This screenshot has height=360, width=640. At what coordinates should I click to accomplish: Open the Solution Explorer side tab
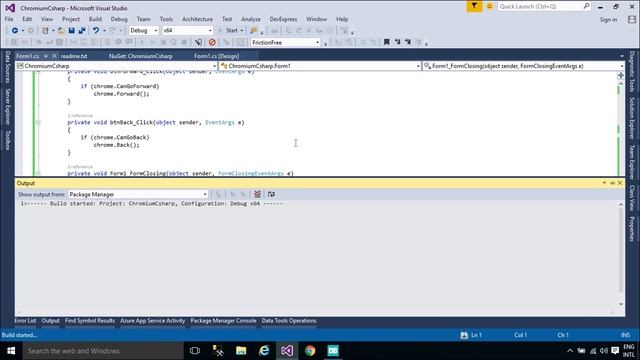[x=632, y=118]
